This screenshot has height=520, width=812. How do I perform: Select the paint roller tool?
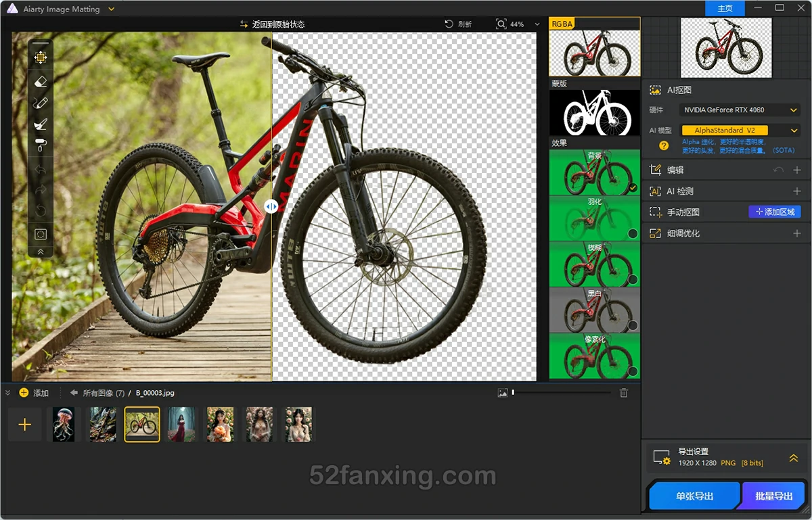point(41,144)
